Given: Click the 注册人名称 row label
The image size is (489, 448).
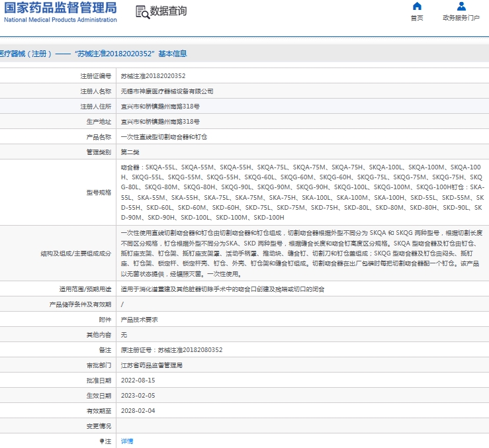Looking at the screenshot, I should tap(96, 91).
